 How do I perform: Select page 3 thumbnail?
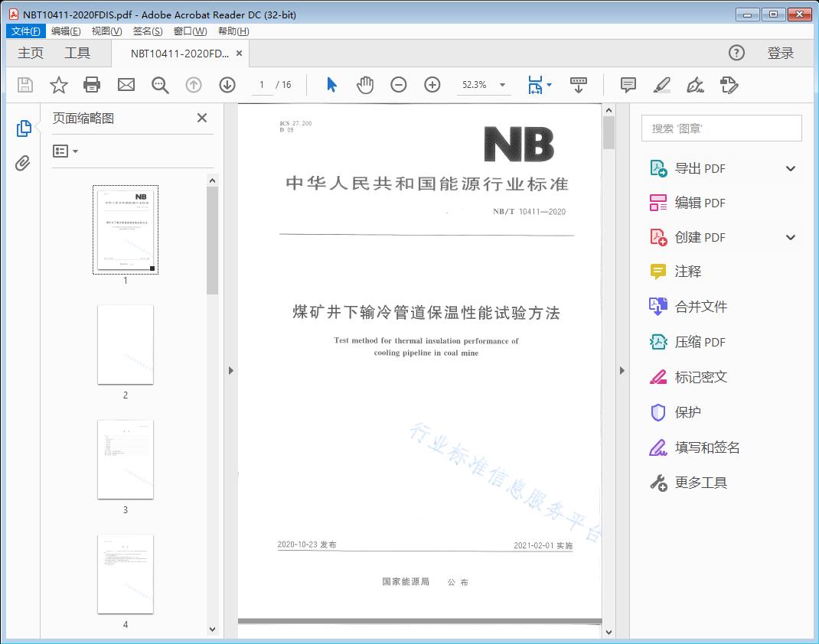click(x=126, y=460)
